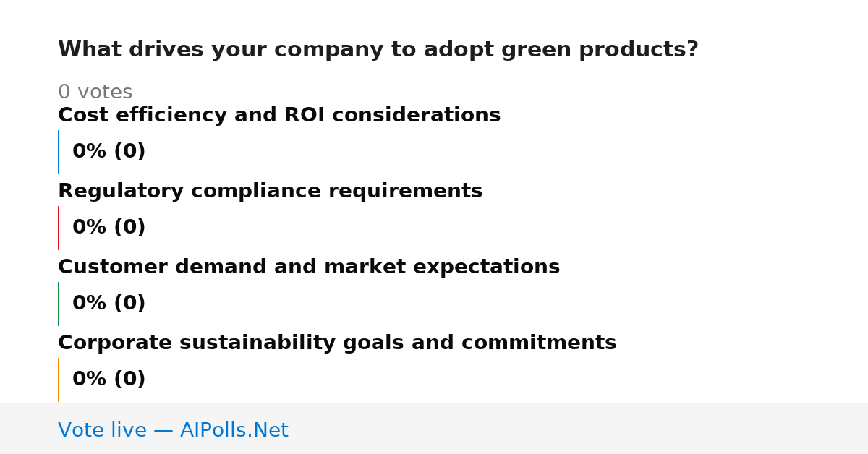Click the orange bar for Corporate sustainability
The image size is (868, 454).
[x=58, y=380]
